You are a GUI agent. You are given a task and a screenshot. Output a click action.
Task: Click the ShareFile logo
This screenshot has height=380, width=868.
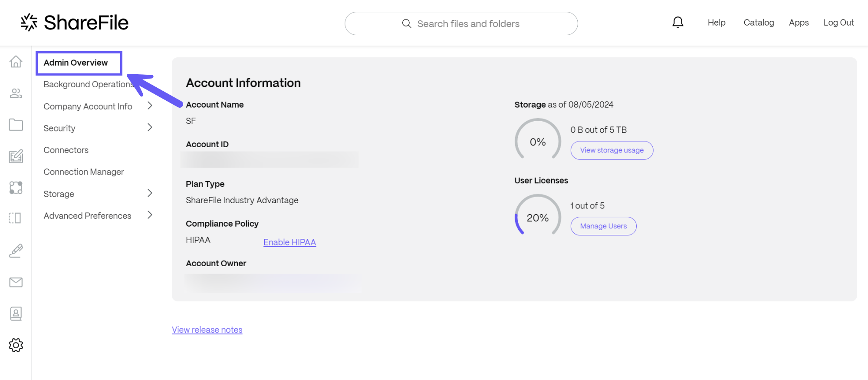[x=74, y=23]
